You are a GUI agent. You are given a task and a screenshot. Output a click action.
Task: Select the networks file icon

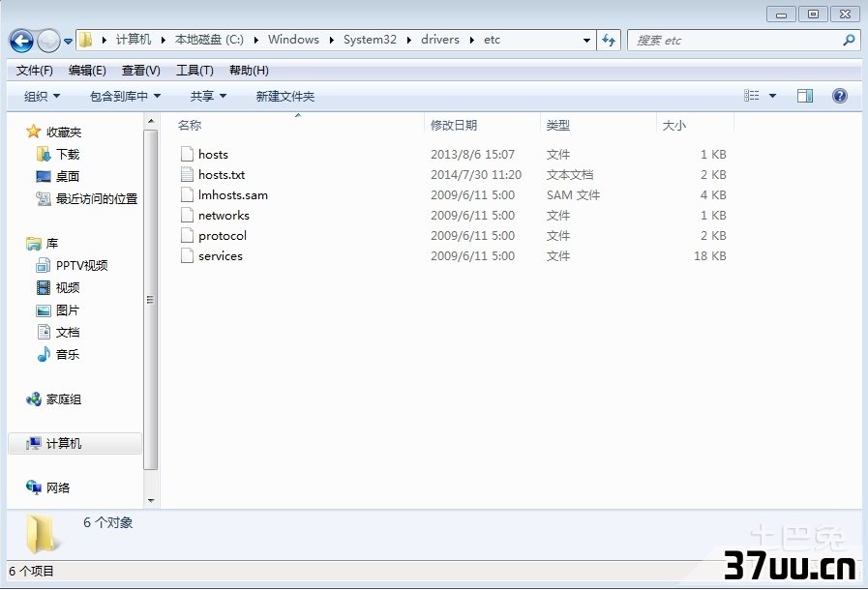tap(187, 215)
